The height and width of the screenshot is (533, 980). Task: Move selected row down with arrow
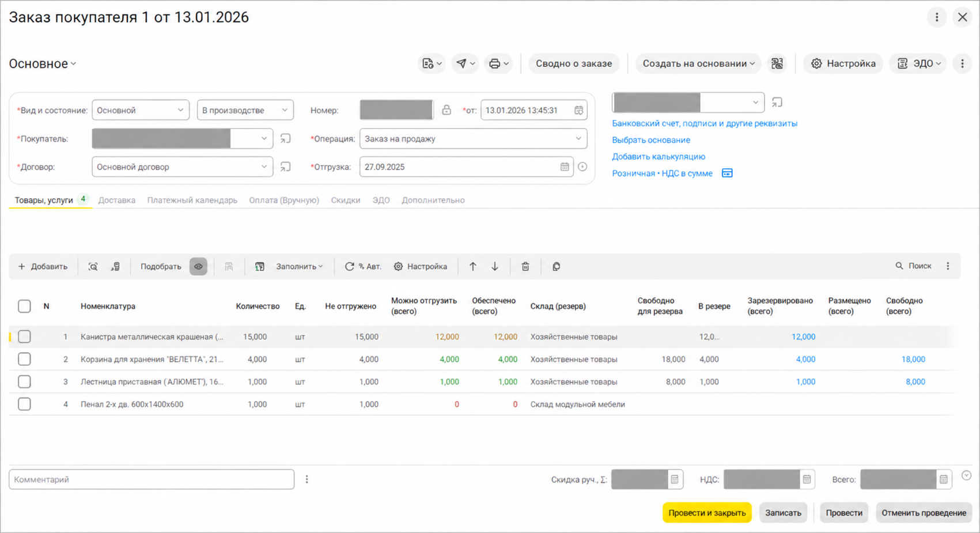tap(495, 266)
